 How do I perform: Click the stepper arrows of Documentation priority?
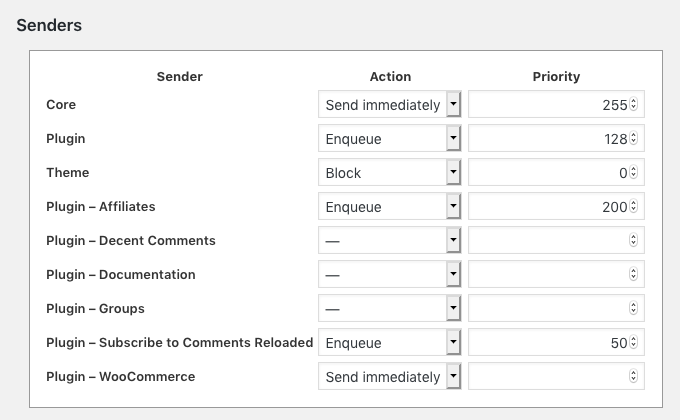633,274
